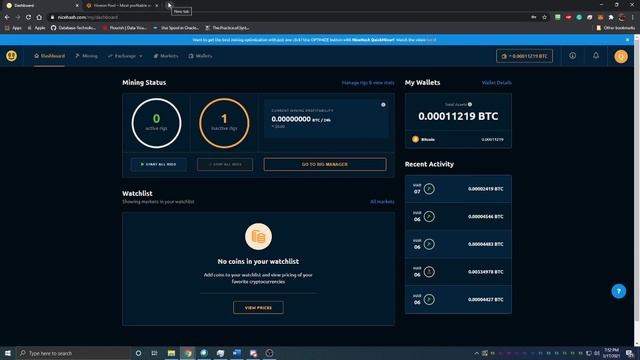Viewport: 640px width, 360px height.
Task: Open Manage rigs & view stats link
Action: (368, 83)
